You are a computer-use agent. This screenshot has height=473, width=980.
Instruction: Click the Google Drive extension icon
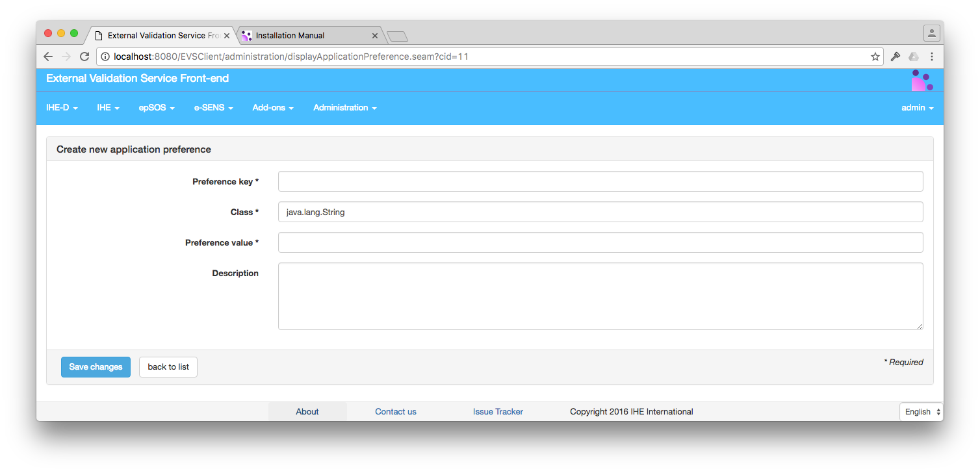coord(914,57)
